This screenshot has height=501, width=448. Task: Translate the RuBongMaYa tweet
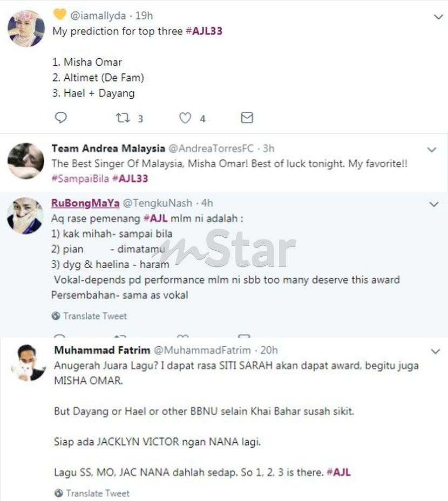point(94,316)
